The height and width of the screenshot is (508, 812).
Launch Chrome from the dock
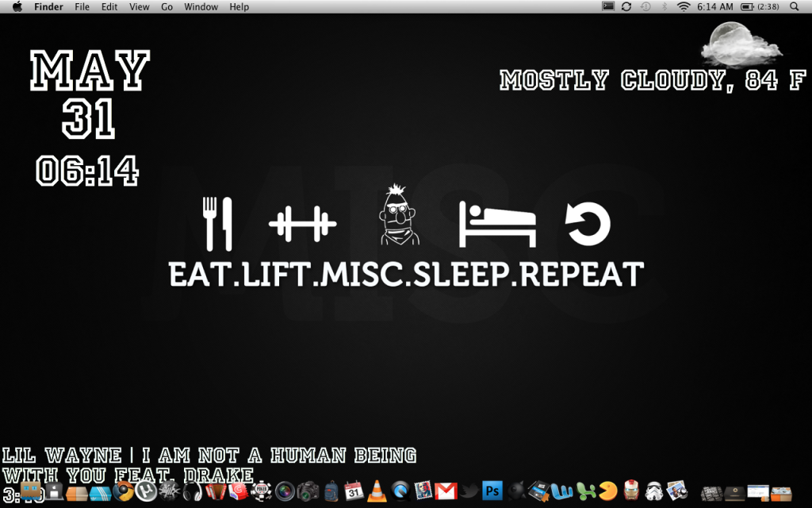123,491
